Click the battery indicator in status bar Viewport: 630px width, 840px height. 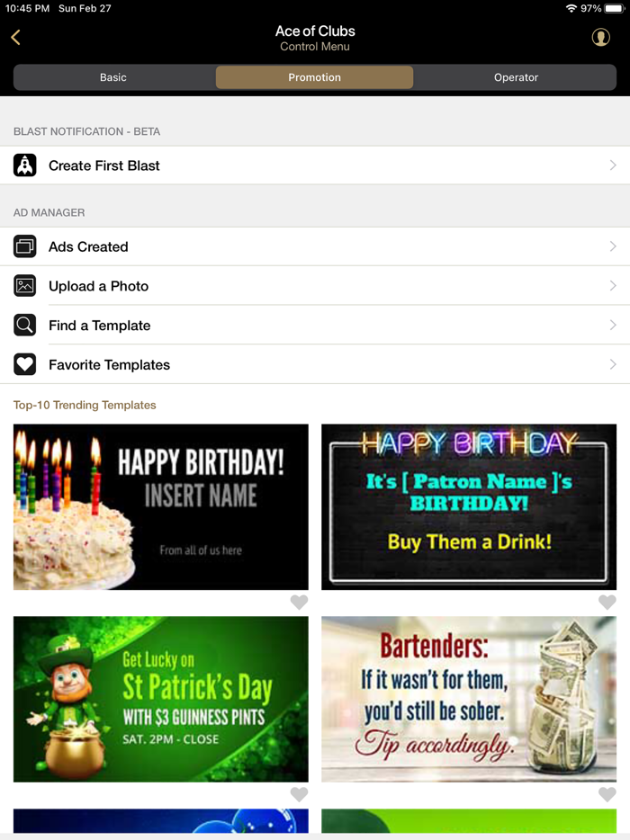[615, 9]
